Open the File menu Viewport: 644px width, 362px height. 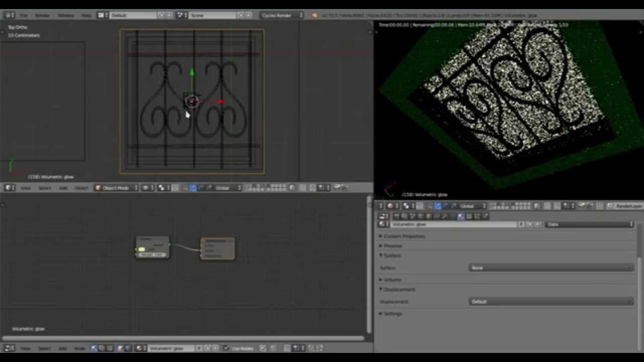point(24,16)
